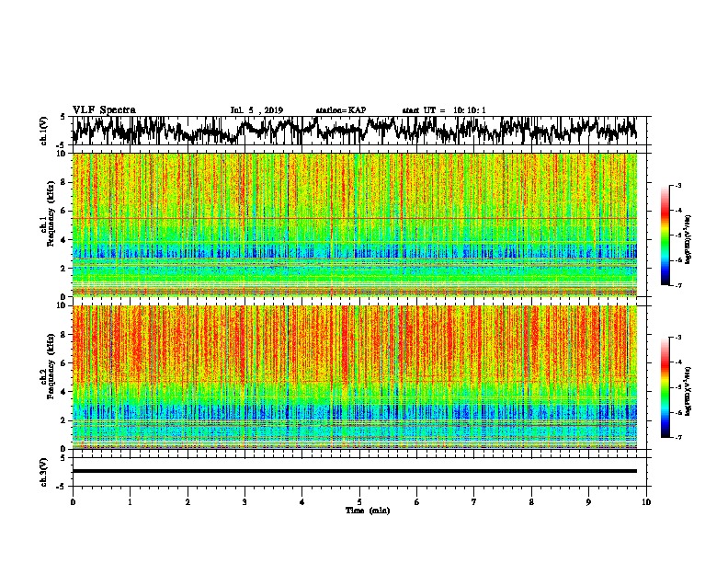The width and height of the screenshot is (728, 563).
Task: Click time axis tick label "4"
Action: pos(302,502)
